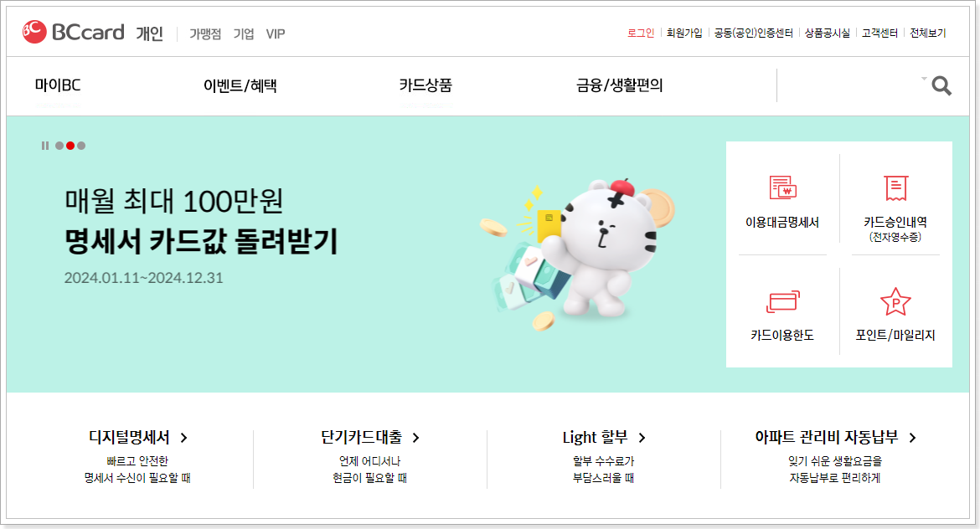The image size is (980, 529).
Task: Open 단기카드대출 via its chevron arrow
Action: pos(416,438)
